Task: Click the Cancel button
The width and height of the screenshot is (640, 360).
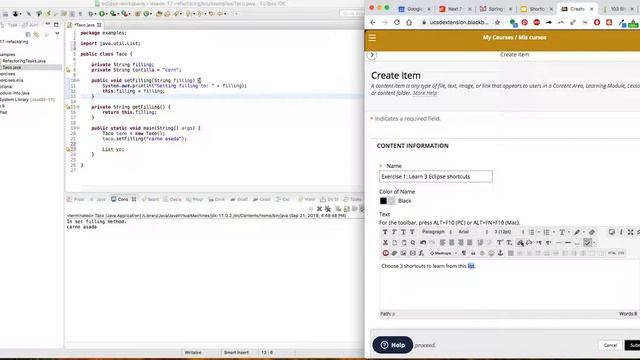Action: tap(610, 345)
